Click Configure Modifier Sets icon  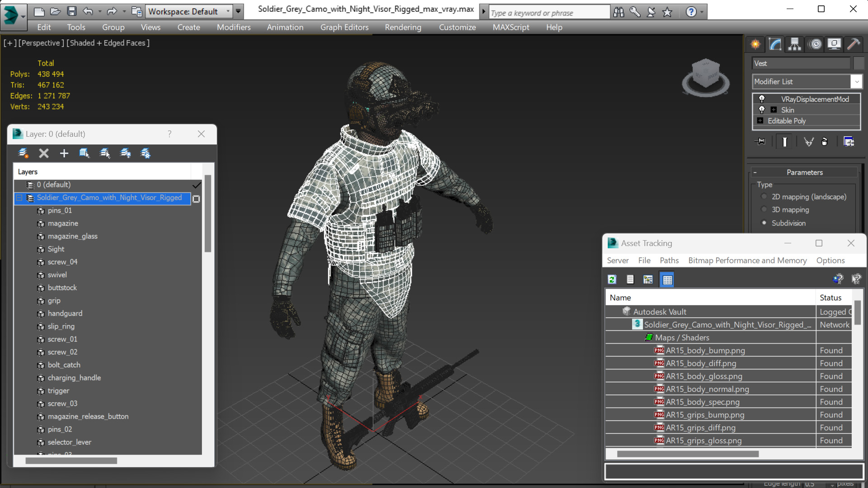(849, 142)
